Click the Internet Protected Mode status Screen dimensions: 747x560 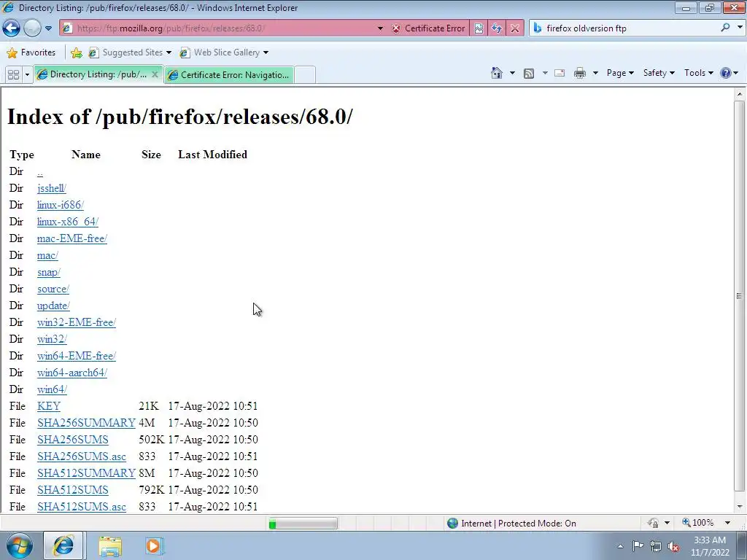pyautogui.click(x=511, y=524)
